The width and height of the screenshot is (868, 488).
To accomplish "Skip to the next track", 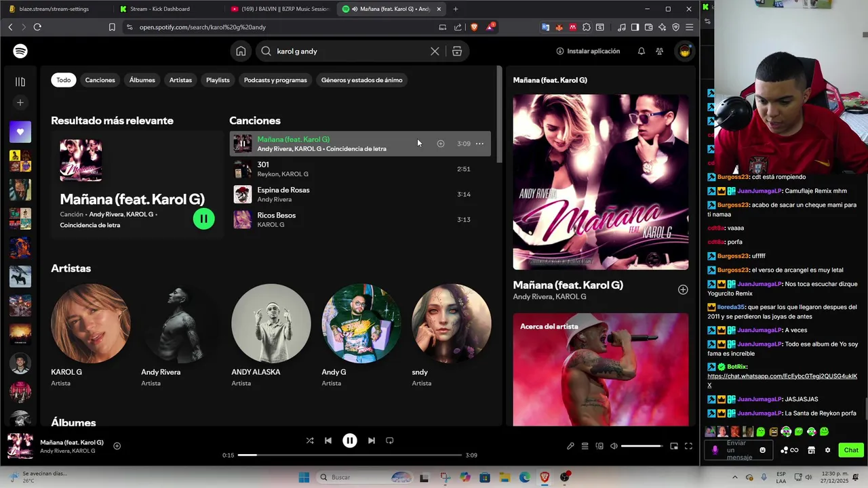I will click(371, 441).
